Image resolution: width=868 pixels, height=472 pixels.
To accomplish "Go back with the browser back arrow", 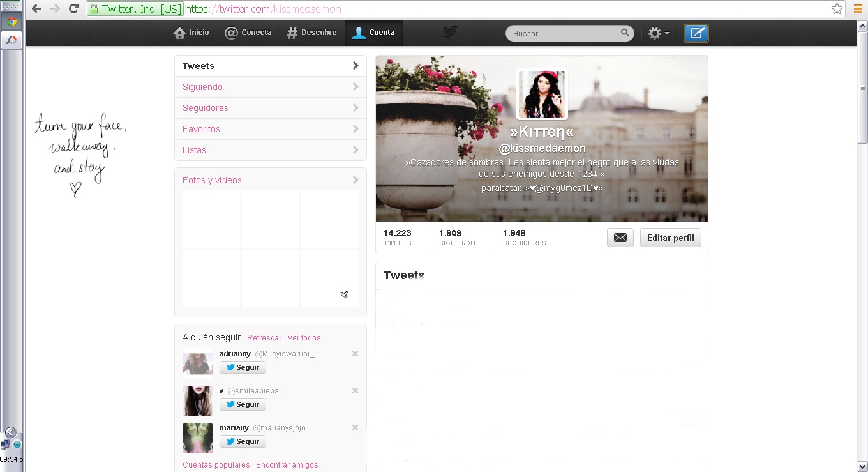I will [x=37, y=9].
